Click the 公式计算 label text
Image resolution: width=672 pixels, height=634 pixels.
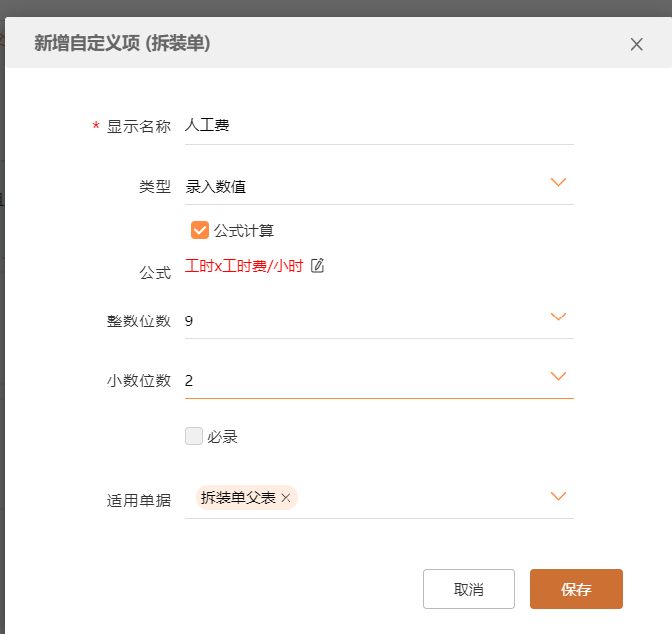point(244,231)
